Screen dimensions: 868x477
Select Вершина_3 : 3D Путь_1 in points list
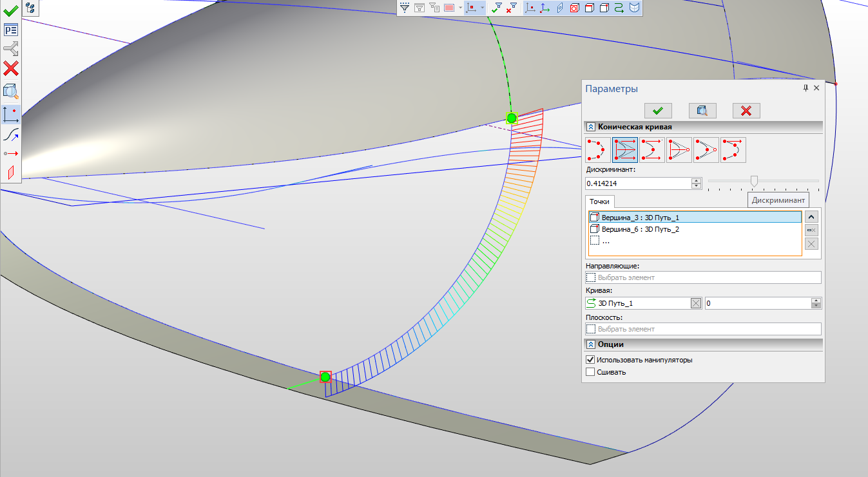(695, 218)
